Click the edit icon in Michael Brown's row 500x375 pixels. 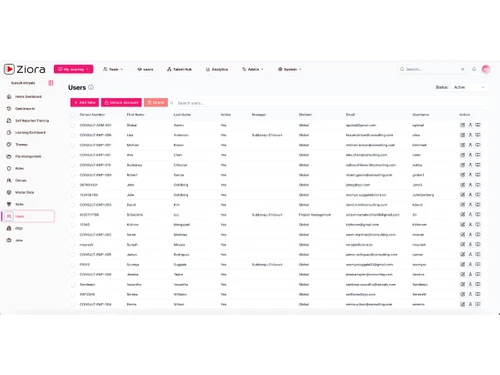(463, 145)
